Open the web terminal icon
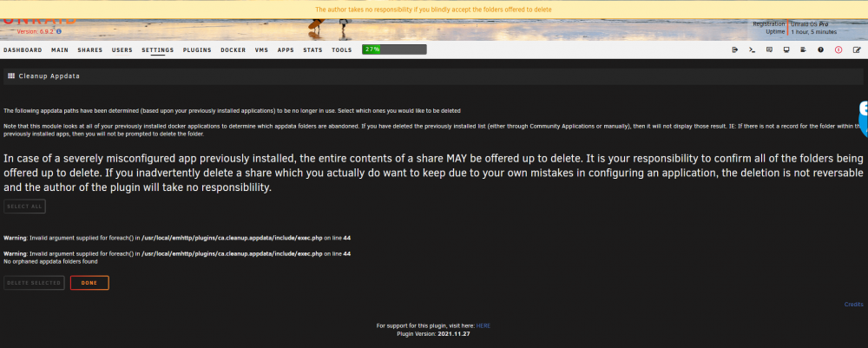The height and width of the screenshot is (348, 868). click(752, 49)
